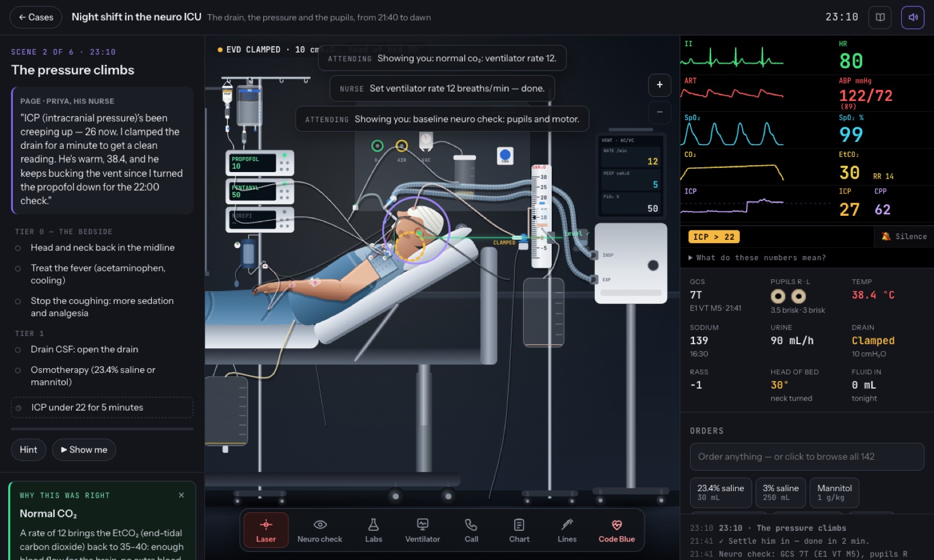Open the Call tool
This screenshot has height=560, width=934.
click(472, 530)
